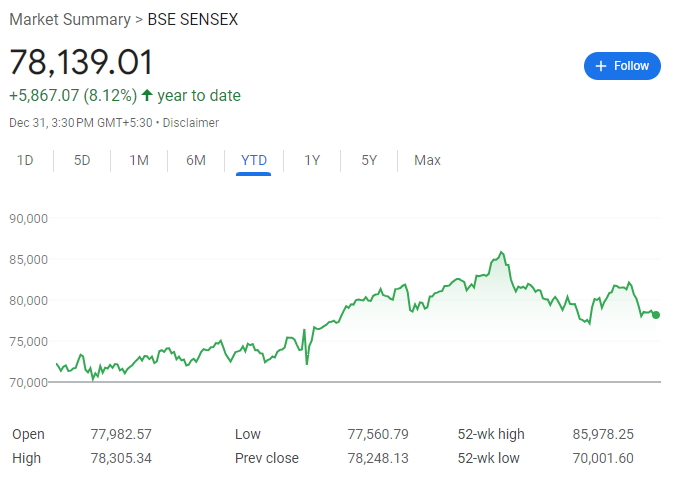Click the plus icon on Follow
Screen dimensions: 688x480
pyautogui.click(x=601, y=66)
